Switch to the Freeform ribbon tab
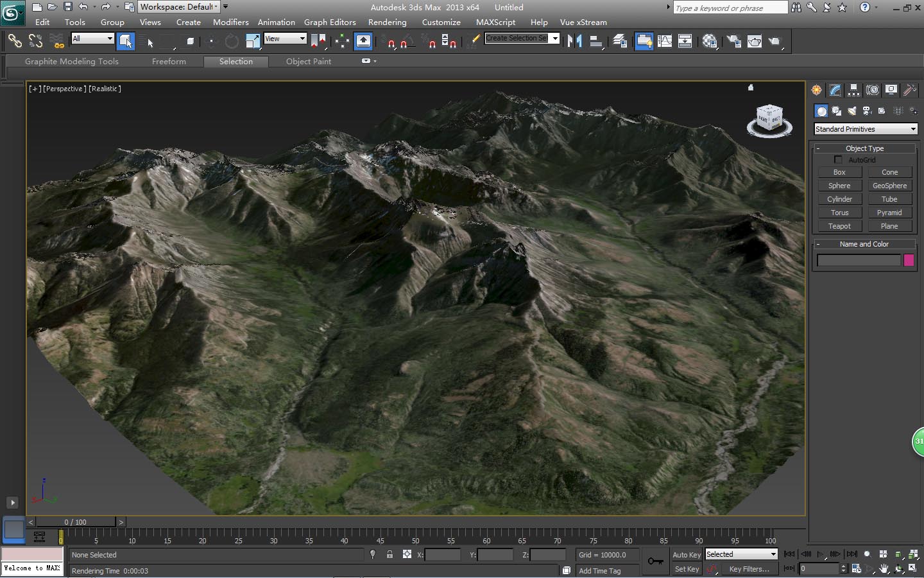 (169, 62)
